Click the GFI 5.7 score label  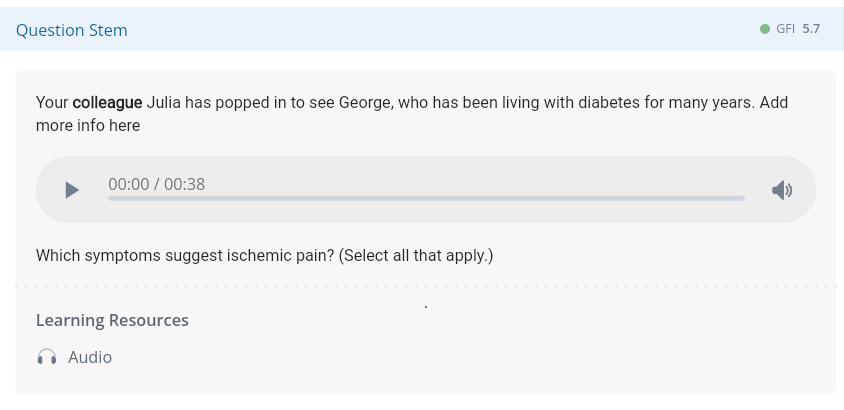coord(798,29)
